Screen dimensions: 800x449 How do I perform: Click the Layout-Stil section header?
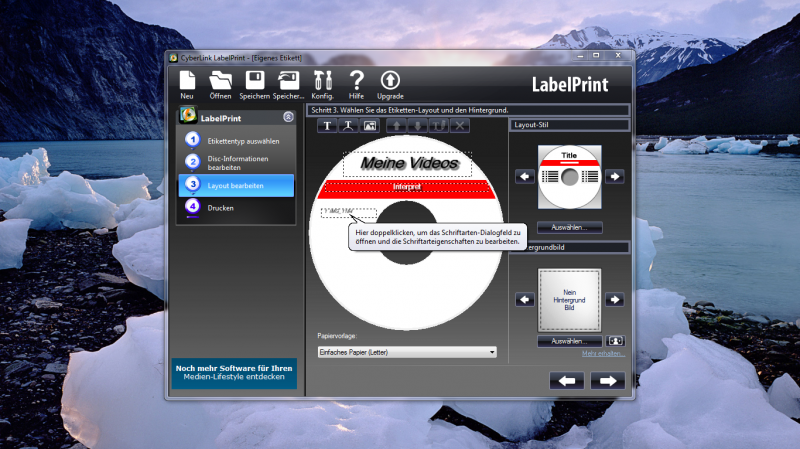tap(569, 125)
